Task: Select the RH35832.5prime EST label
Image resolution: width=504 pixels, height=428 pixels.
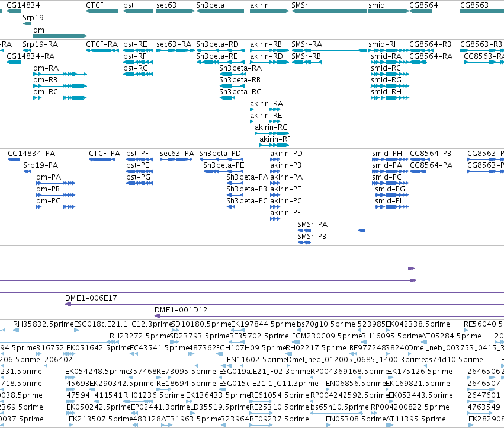Action: tap(44, 324)
